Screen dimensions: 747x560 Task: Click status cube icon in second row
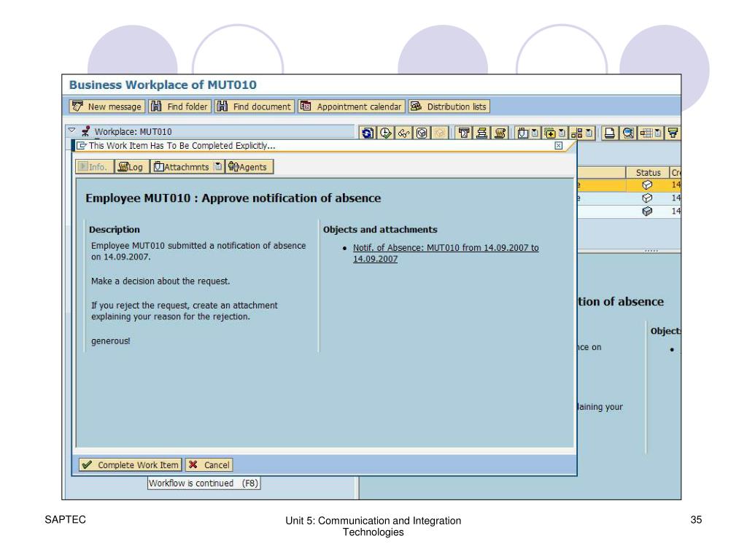(x=647, y=198)
